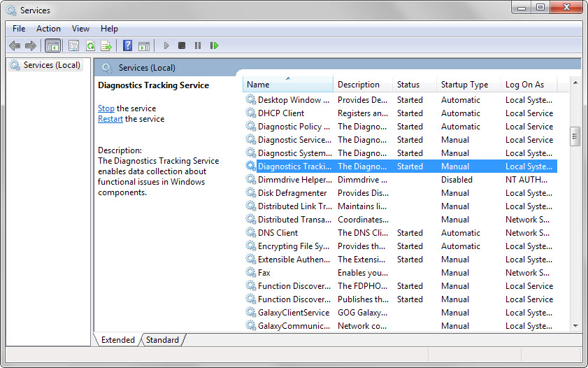The image size is (588, 368).
Task: Click the Export List toolbar icon
Action: (106, 45)
